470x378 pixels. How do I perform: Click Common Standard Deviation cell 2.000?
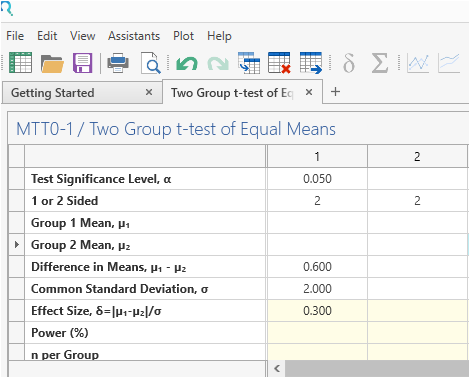click(x=317, y=289)
